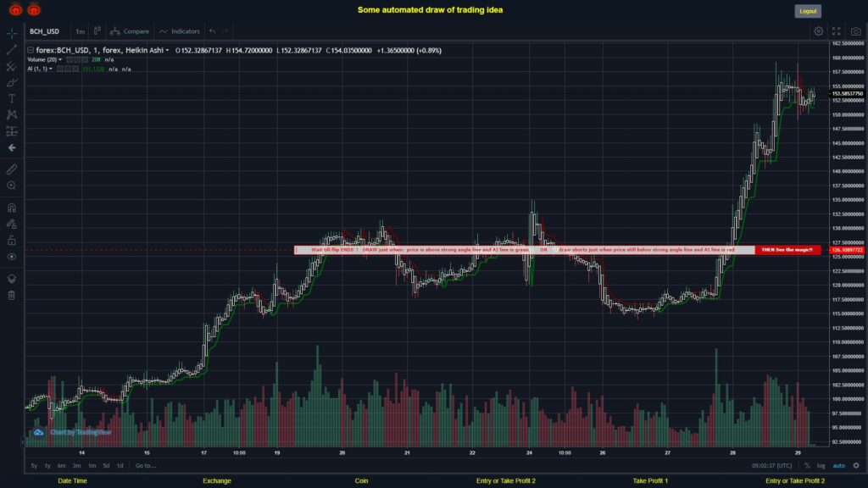Viewport: 868px width, 488px height.
Task: Select the 1m time range
Action: pos(92,465)
